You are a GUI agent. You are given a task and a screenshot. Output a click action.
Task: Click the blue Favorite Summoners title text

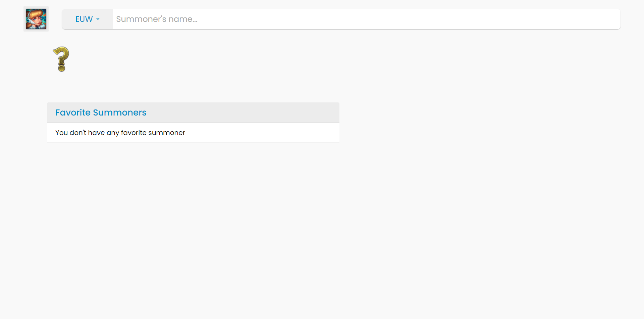101,112
